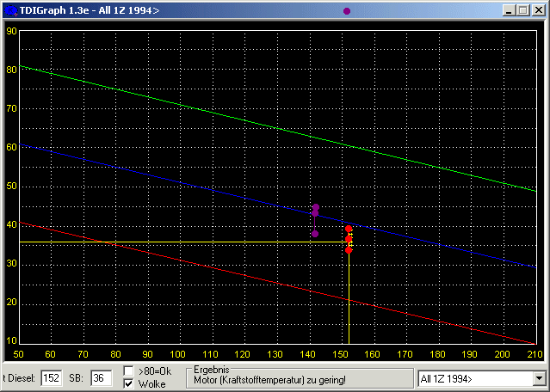Viewport: 550px width, 392px height.
Task: Open the All 1Z 1994> dropdown arrow
Action: click(x=539, y=379)
